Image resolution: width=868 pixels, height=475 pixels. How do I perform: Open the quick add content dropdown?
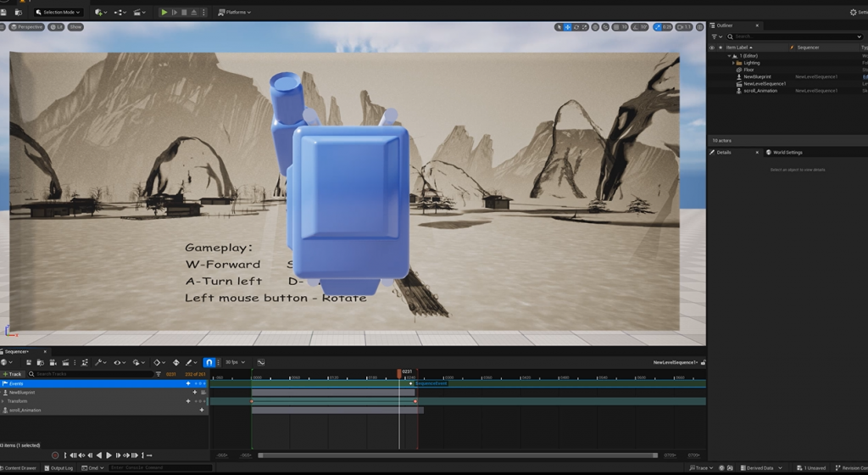point(100,12)
